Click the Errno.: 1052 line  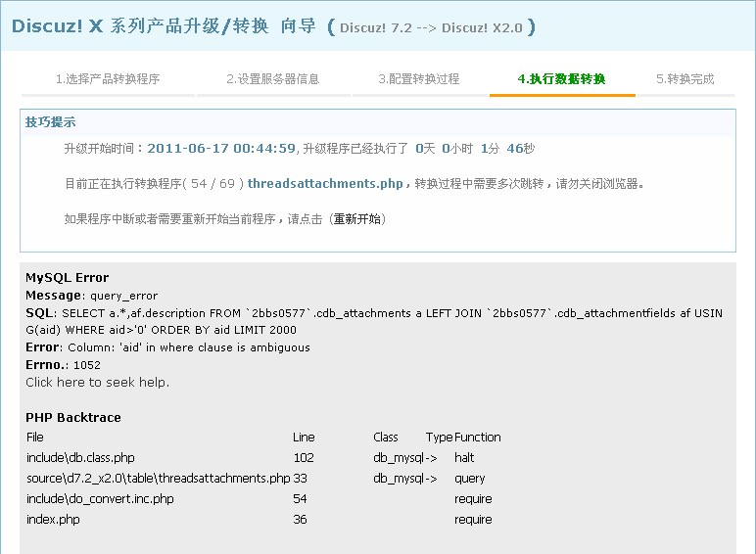tap(63, 365)
